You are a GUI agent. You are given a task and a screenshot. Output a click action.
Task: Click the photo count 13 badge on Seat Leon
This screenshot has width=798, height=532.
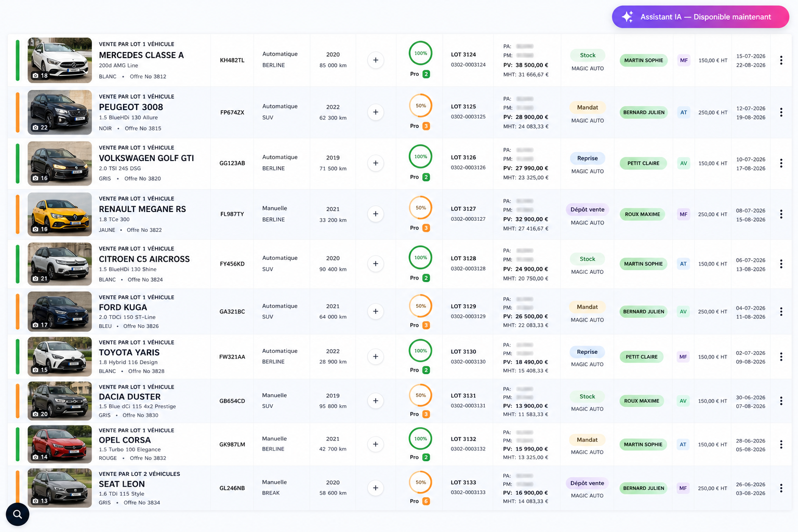tap(40, 501)
